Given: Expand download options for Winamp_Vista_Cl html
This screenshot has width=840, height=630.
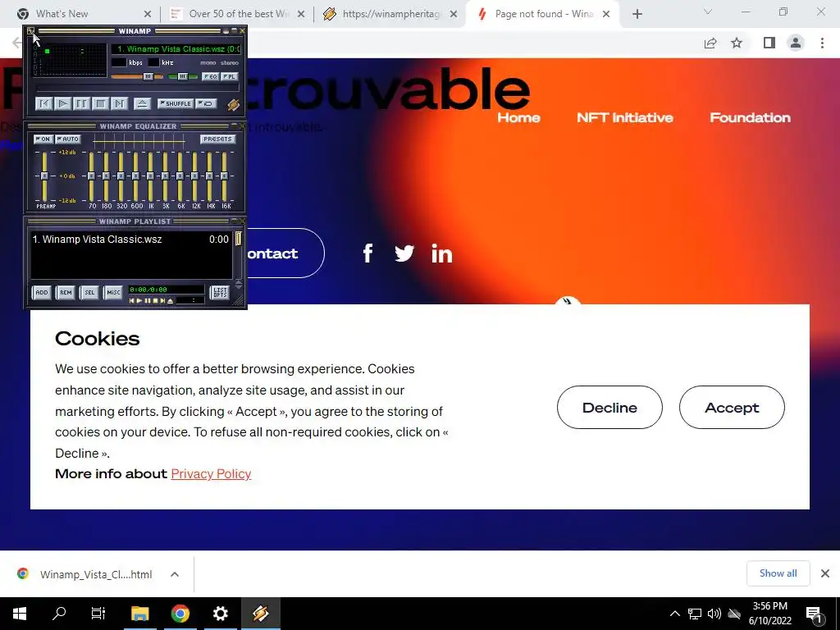Looking at the screenshot, I should [175, 574].
